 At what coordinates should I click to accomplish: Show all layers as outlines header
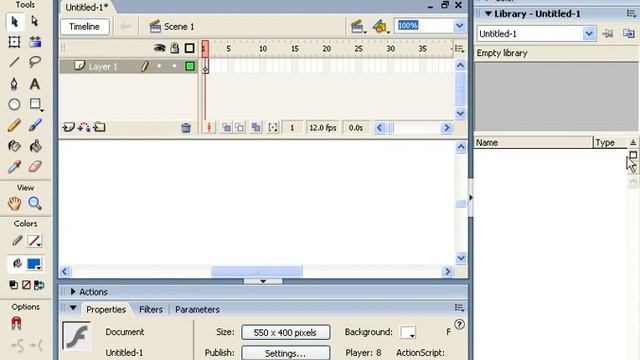coord(189,48)
